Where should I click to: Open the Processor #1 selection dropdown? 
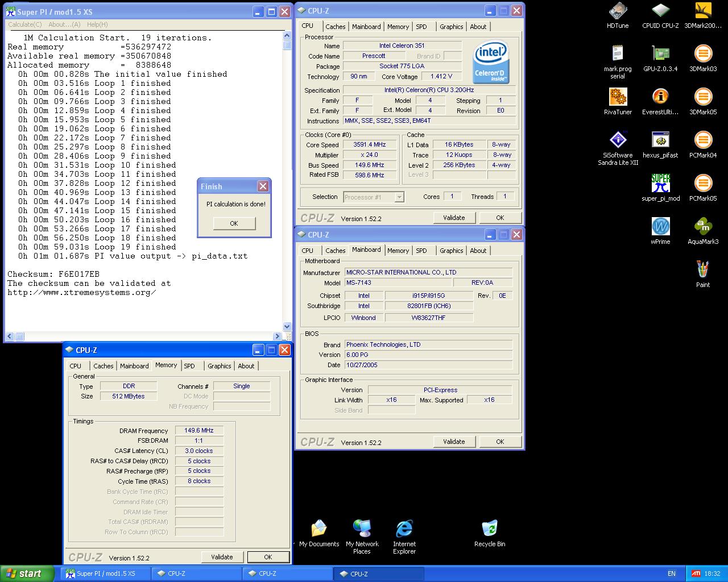[x=374, y=197]
